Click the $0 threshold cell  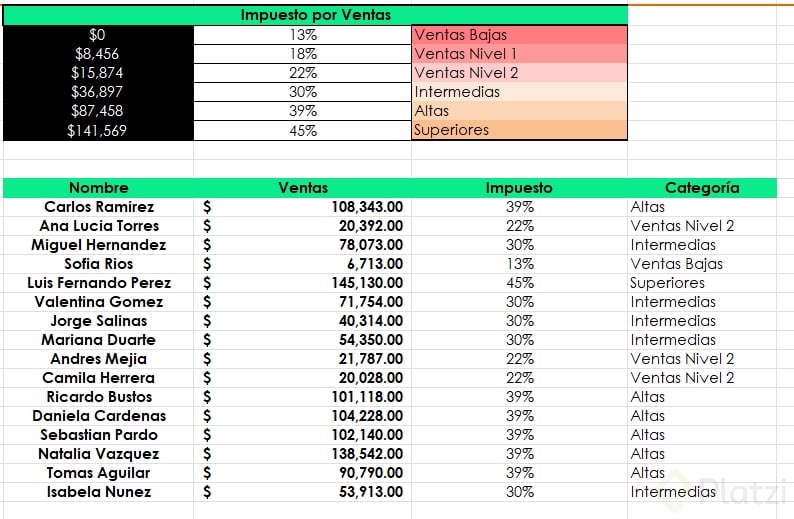98,35
